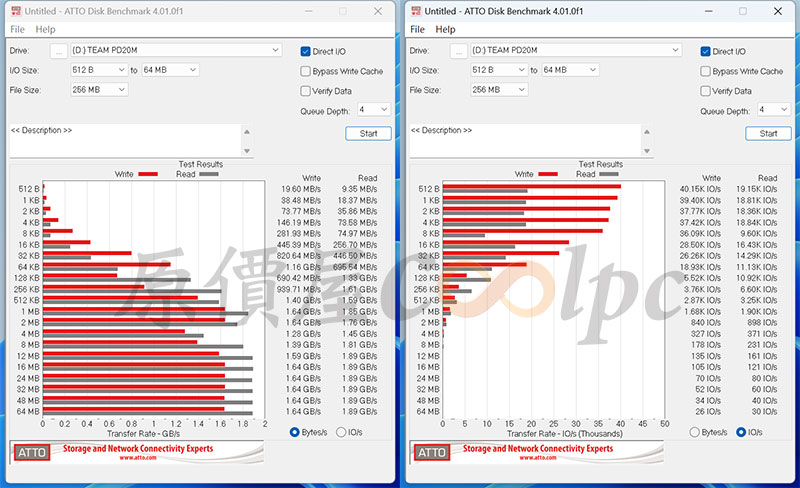Click description scrollbar down arrow, right window
This screenshot has height=488, width=800.
[x=647, y=151]
